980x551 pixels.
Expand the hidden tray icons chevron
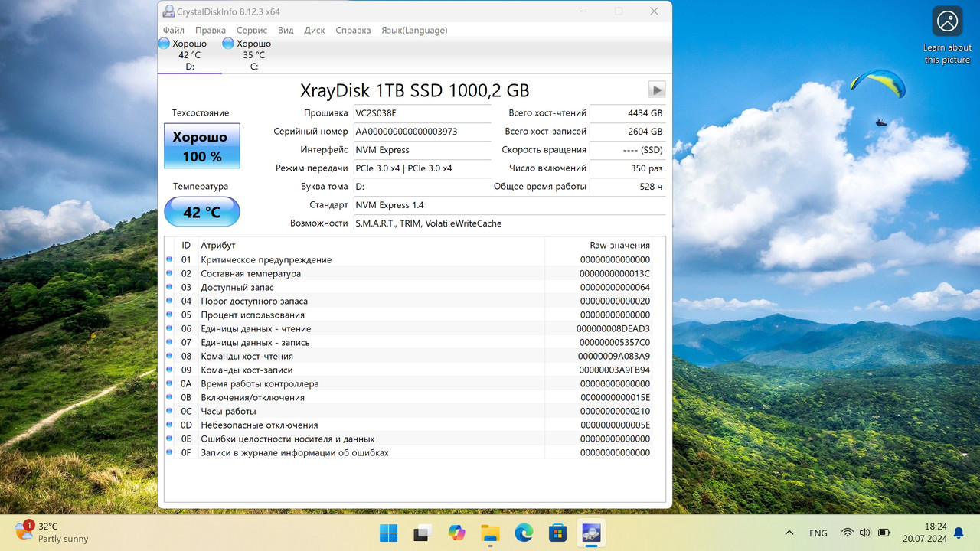(789, 533)
